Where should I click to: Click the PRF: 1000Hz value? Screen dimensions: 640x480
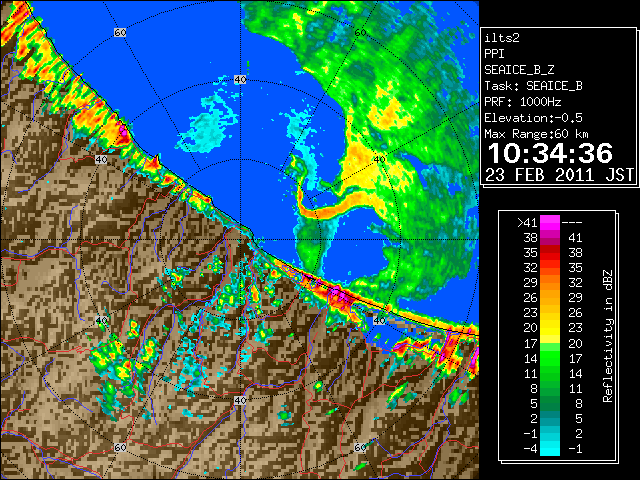[523, 102]
